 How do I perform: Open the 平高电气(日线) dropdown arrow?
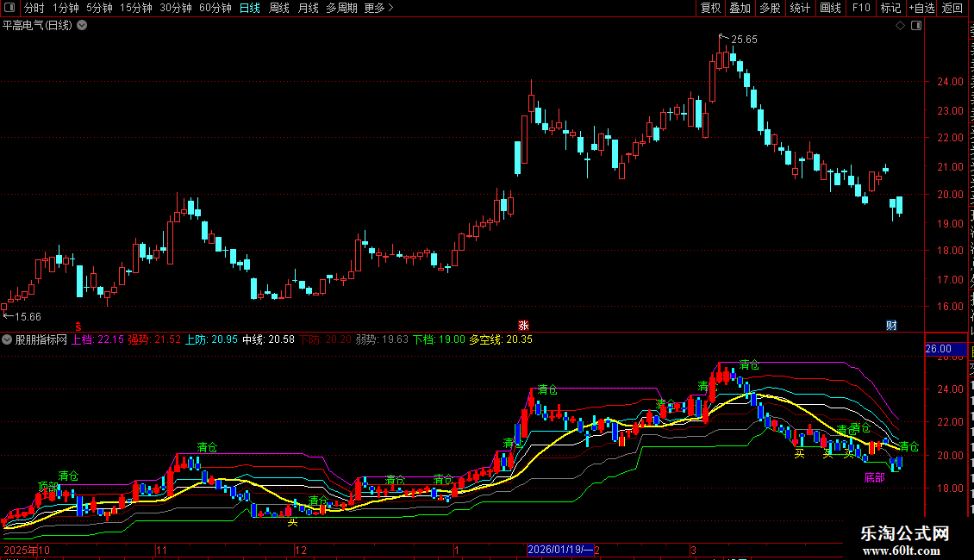coord(82,26)
